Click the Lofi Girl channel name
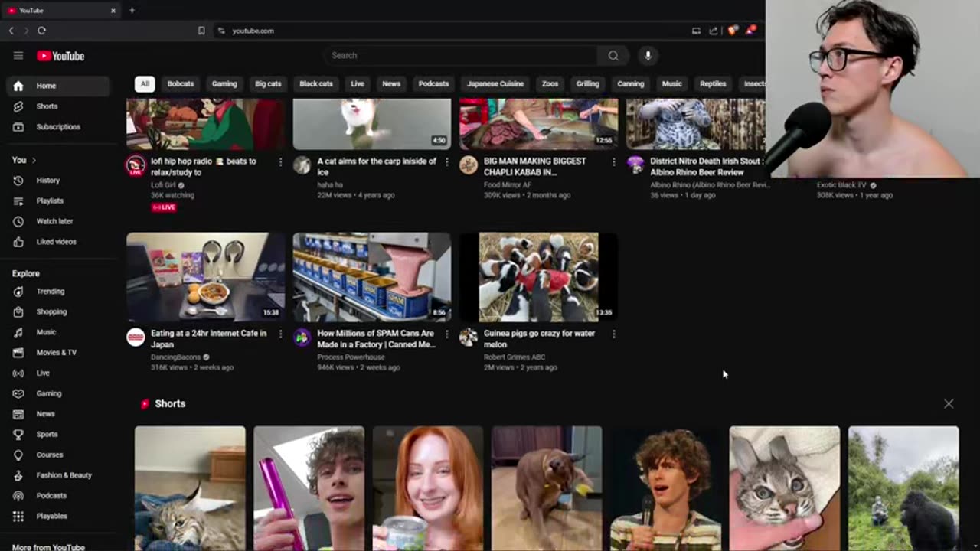 [163, 185]
